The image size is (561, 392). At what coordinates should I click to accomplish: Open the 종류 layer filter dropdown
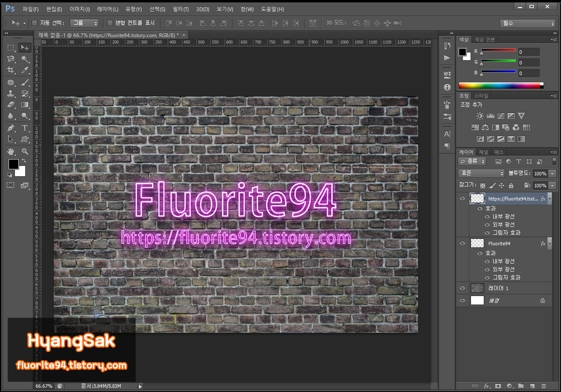(472, 161)
